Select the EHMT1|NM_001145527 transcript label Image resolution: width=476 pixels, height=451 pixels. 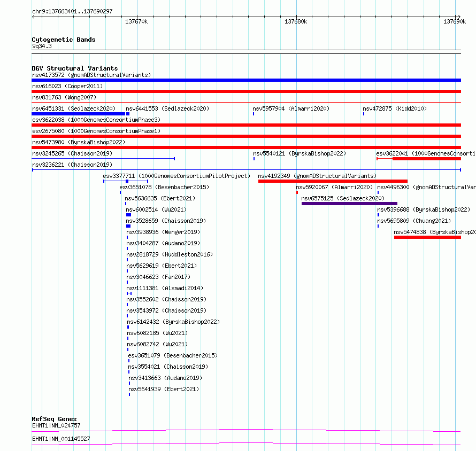click(61, 439)
